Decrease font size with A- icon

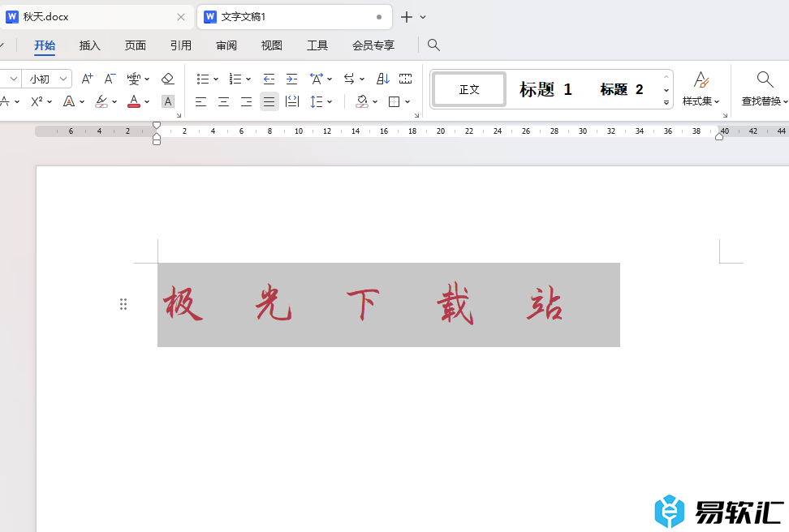click(x=110, y=79)
